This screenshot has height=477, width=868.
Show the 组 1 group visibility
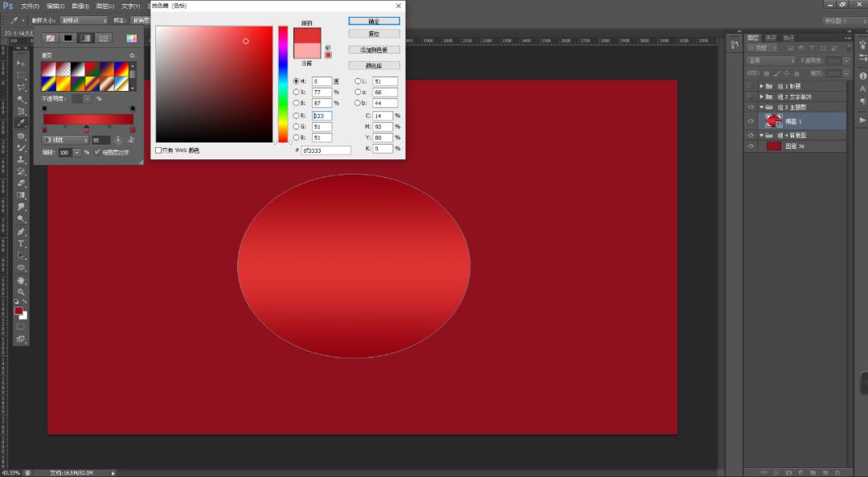tap(751, 86)
